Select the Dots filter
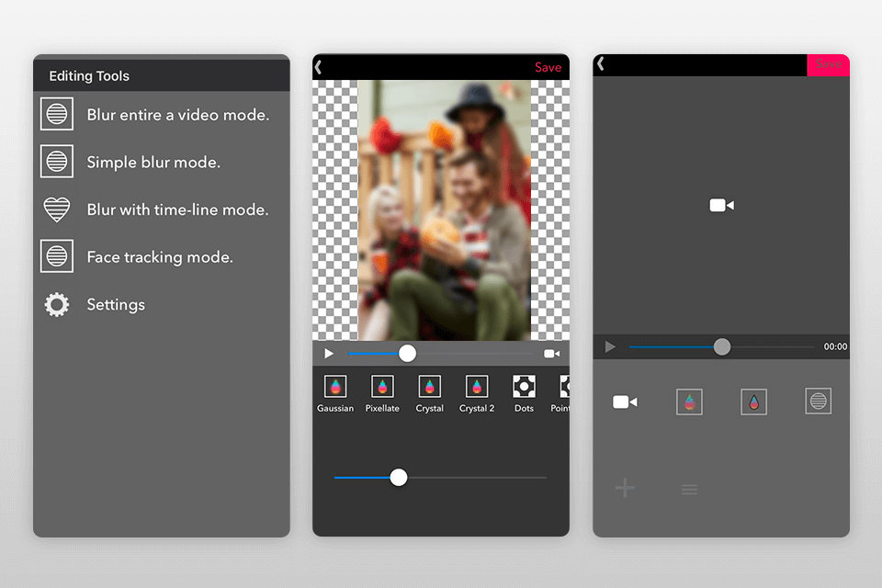The height and width of the screenshot is (588, 882). [524, 391]
